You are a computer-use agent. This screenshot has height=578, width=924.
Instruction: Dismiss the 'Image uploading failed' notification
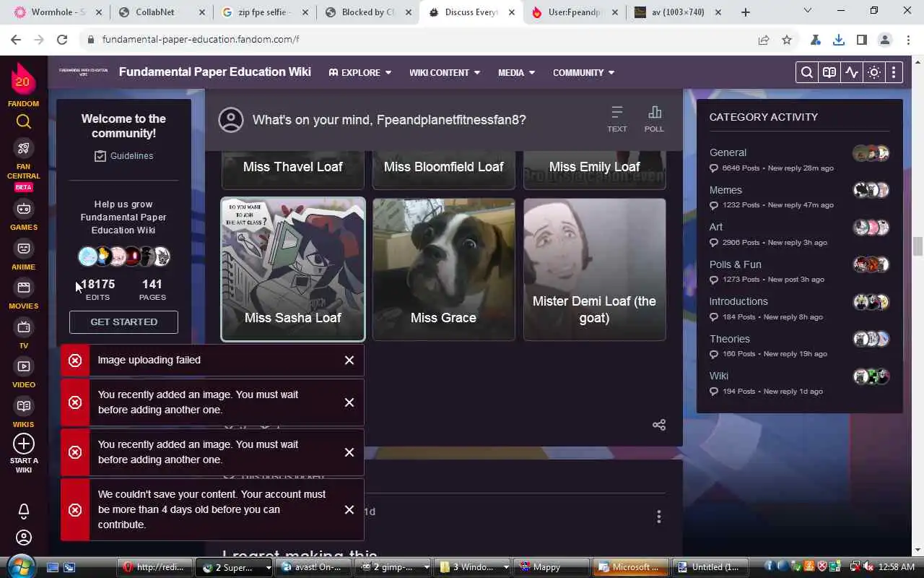[x=349, y=360]
